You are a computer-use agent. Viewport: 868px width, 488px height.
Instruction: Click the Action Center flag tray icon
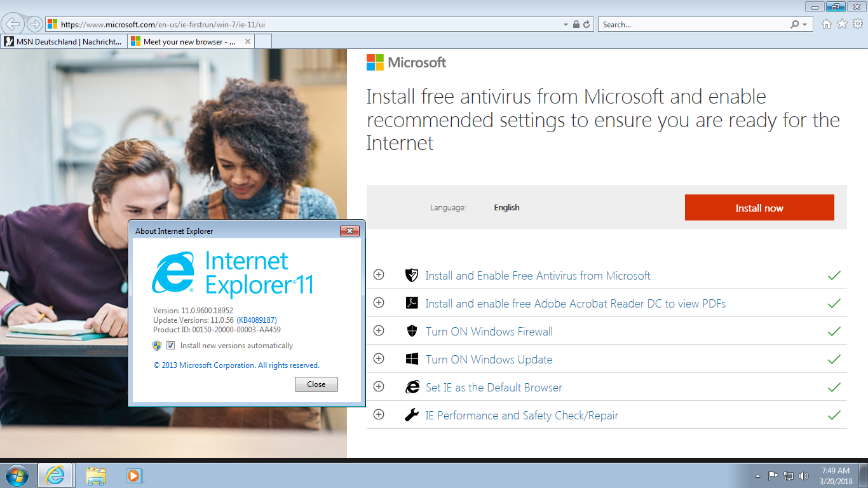tap(773, 475)
